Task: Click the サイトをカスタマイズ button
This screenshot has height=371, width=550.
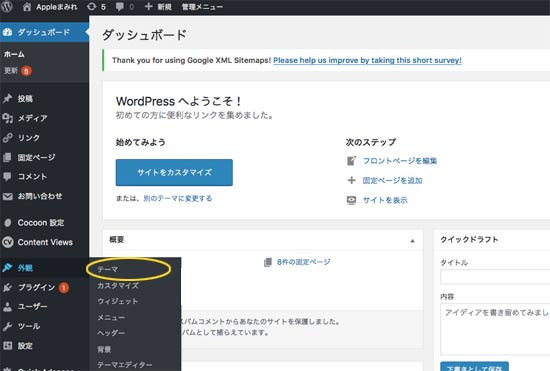Action: 174,173
